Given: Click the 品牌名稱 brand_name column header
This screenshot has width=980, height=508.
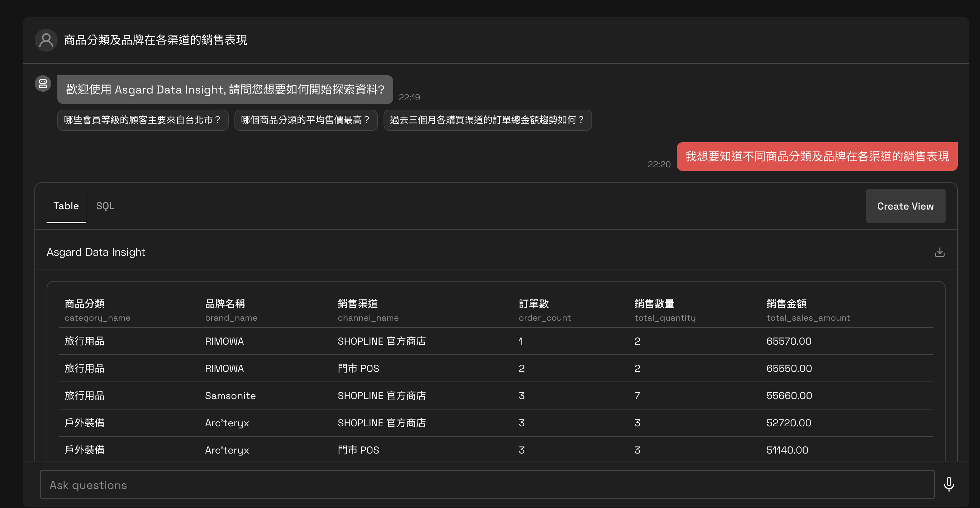Looking at the screenshot, I should point(231,310).
